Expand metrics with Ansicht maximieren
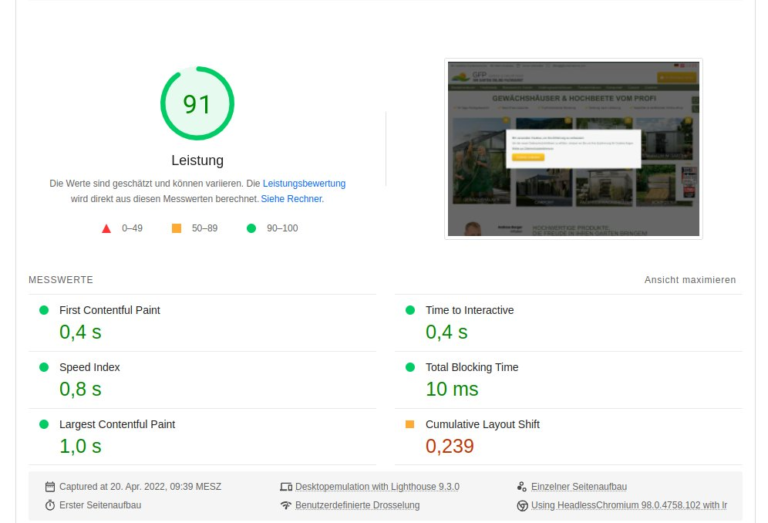The image size is (768, 523). pos(689,280)
